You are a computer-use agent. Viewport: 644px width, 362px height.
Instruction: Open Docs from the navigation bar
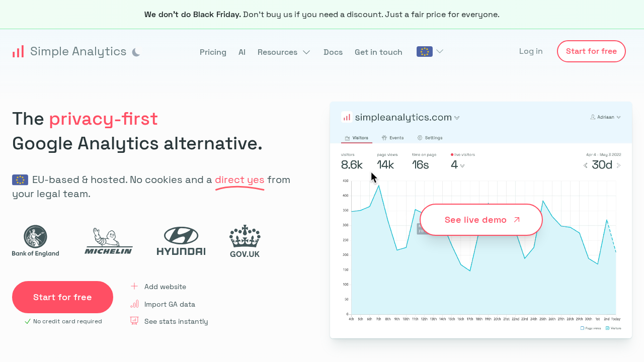pyautogui.click(x=333, y=52)
